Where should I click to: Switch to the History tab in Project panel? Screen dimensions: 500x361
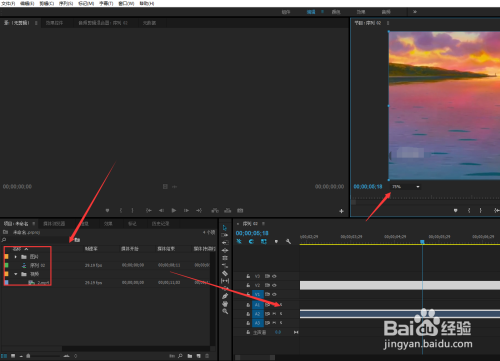coord(161,224)
